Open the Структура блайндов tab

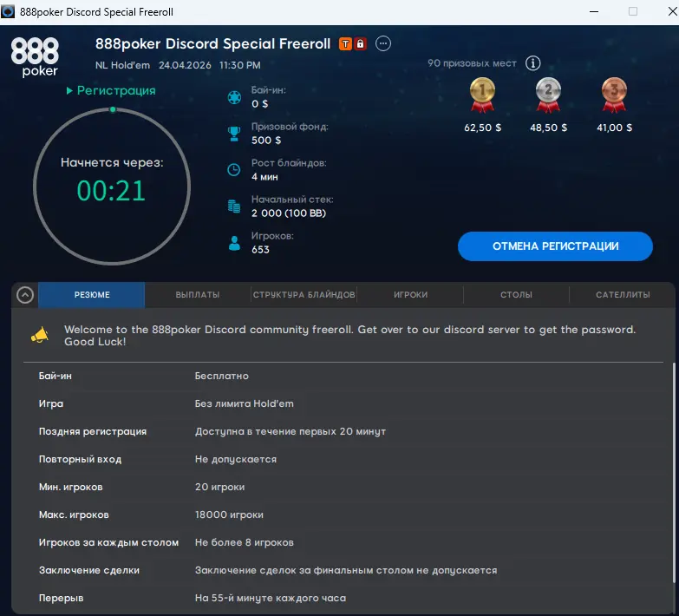(x=304, y=295)
